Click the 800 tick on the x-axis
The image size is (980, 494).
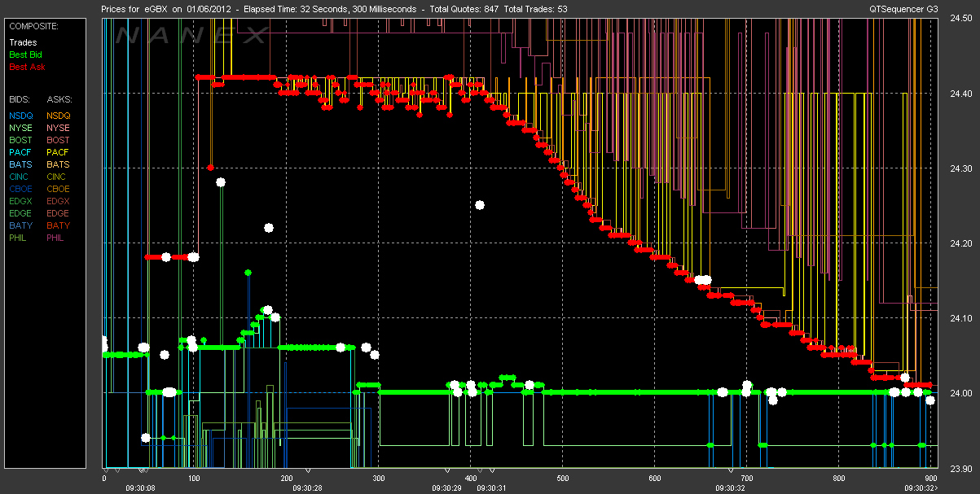[x=838, y=479]
